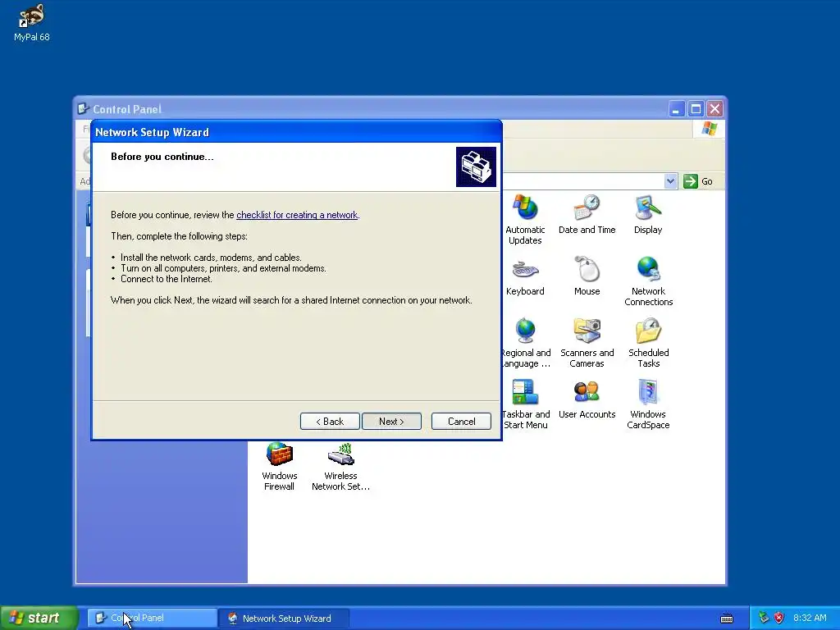Click the red security shield tray icon
This screenshot has height=630, width=840.
point(779,619)
